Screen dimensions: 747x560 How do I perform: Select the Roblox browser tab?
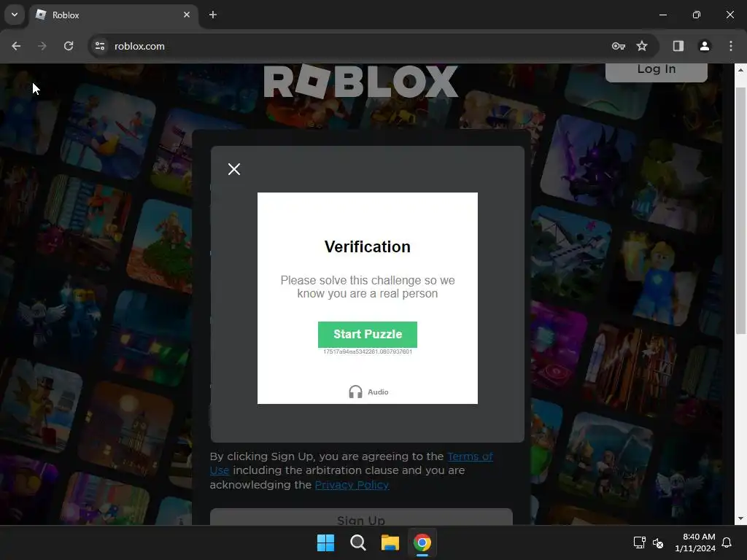(113, 15)
